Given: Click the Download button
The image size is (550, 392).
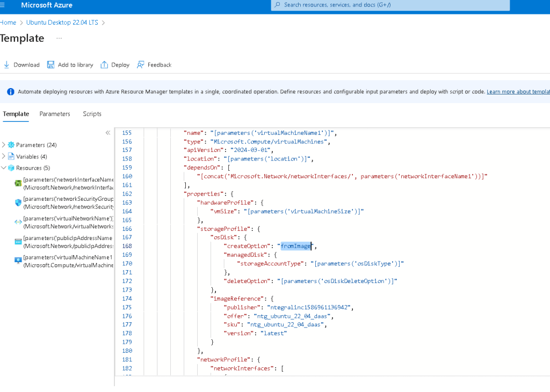Looking at the screenshot, I should click(21, 65).
